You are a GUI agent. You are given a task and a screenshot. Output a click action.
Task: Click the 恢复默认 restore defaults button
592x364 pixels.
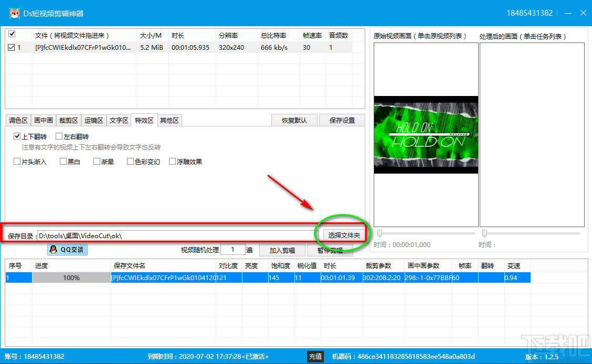[294, 120]
